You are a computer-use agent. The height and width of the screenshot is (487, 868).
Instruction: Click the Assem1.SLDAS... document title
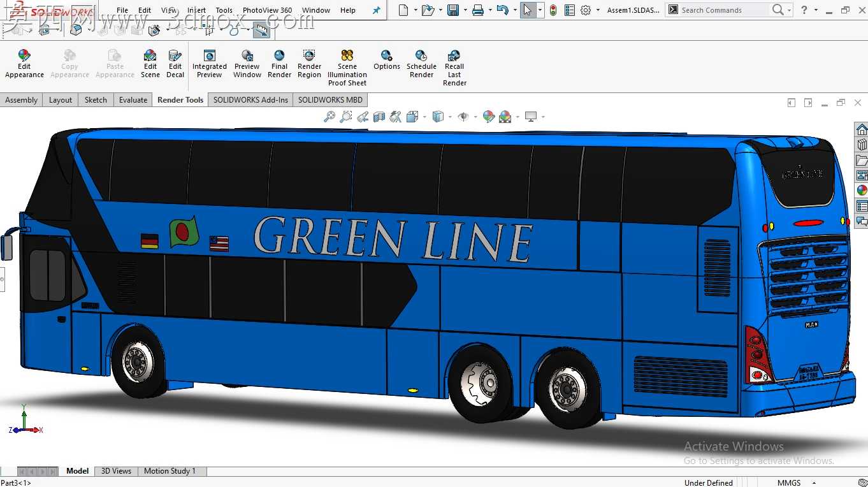pos(633,10)
